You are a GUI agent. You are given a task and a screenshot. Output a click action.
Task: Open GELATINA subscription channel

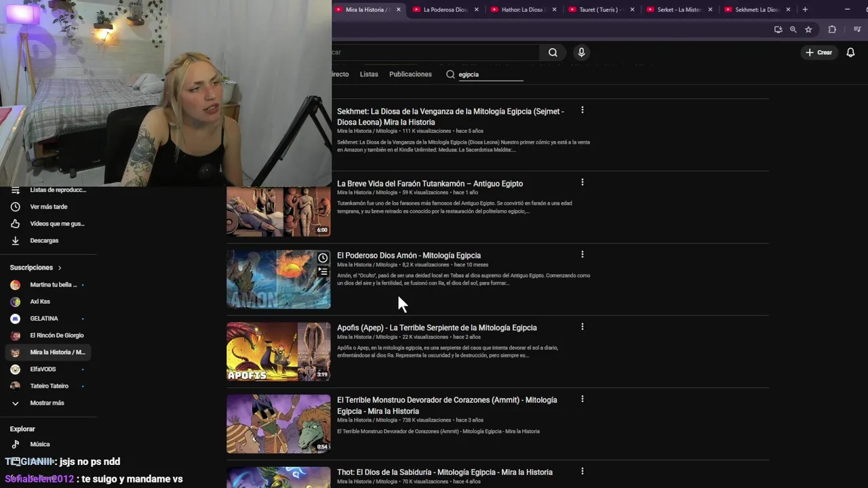click(48, 319)
